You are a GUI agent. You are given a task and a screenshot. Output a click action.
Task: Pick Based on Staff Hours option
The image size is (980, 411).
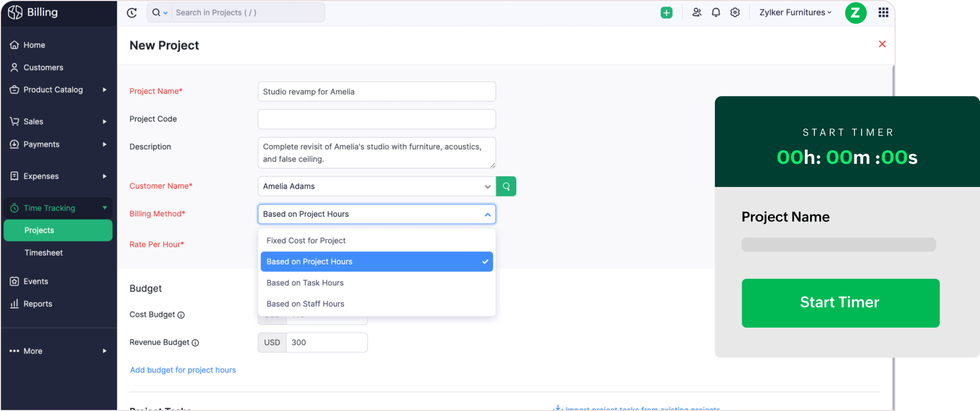pyautogui.click(x=305, y=304)
